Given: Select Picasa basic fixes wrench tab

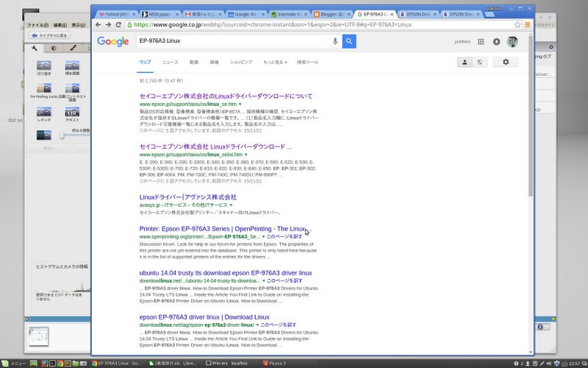Looking at the screenshot, I should coord(35,48).
